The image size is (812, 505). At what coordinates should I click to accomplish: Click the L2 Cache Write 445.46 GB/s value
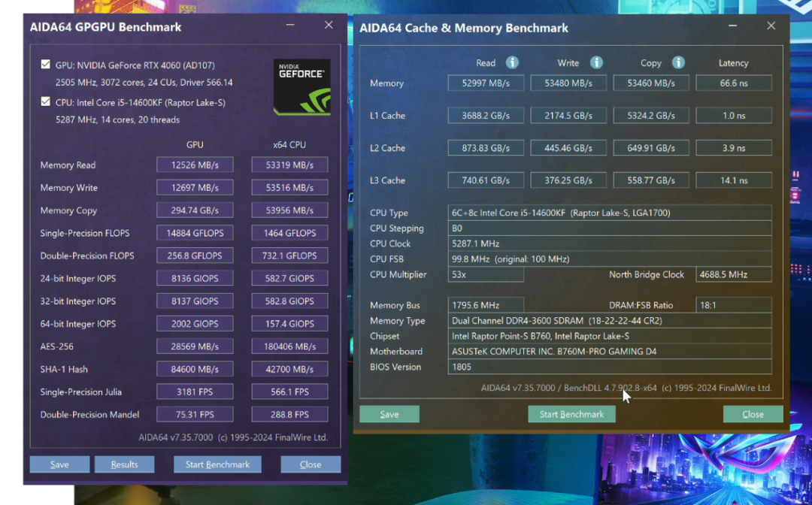coord(568,148)
